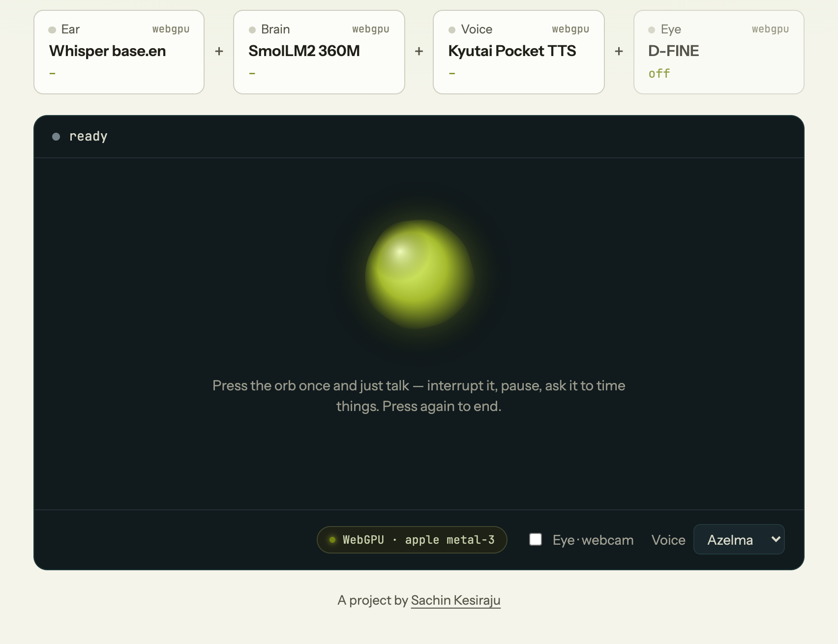
Task: Select the Whisper base.en Ear card
Action: coord(119,52)
